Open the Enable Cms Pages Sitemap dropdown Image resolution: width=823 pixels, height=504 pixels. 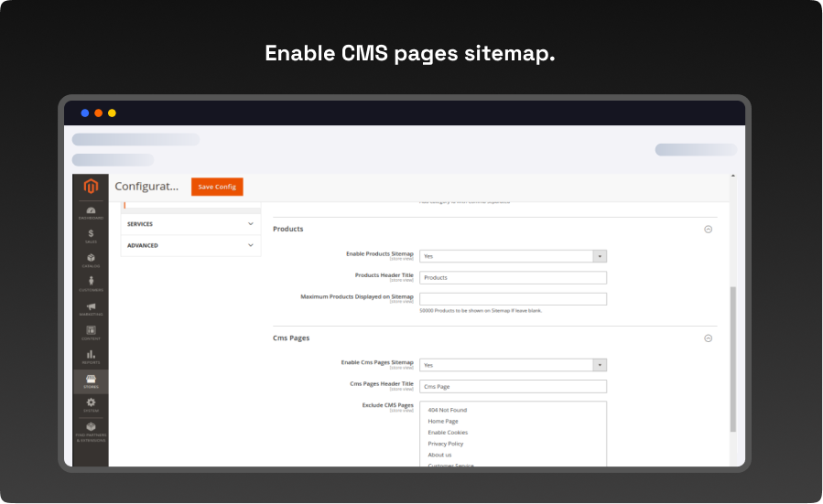(513, 364)
